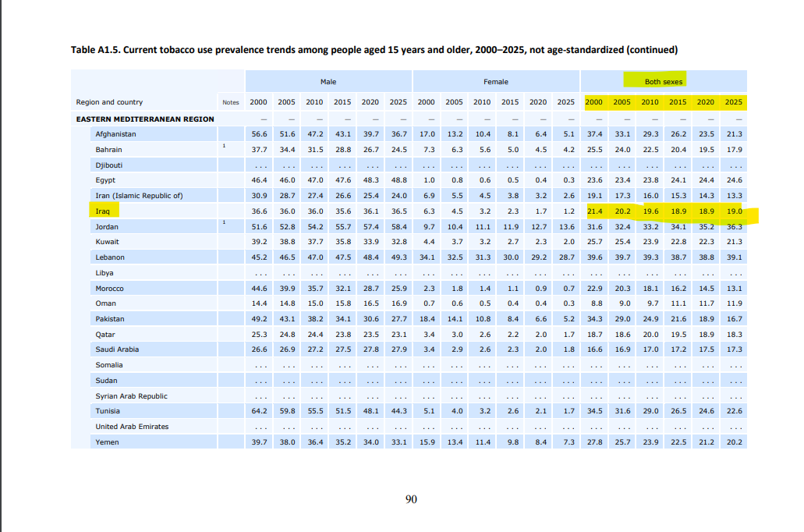Click Iraq's highlighted value 19.0
804x532 pixels.
[x=734, y=211]
